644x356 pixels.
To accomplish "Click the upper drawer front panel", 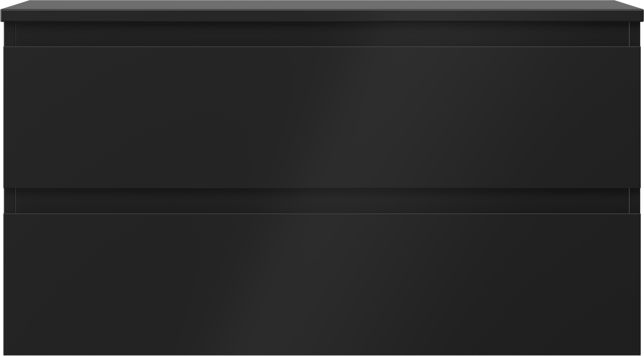I will point(322,117).
